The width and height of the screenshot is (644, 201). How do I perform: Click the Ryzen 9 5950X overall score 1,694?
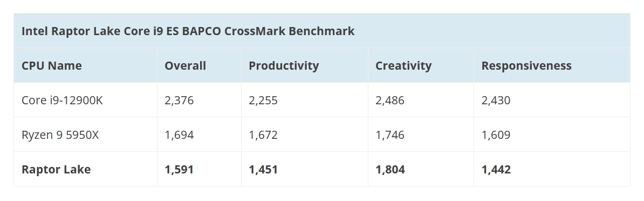click(179, 135)
